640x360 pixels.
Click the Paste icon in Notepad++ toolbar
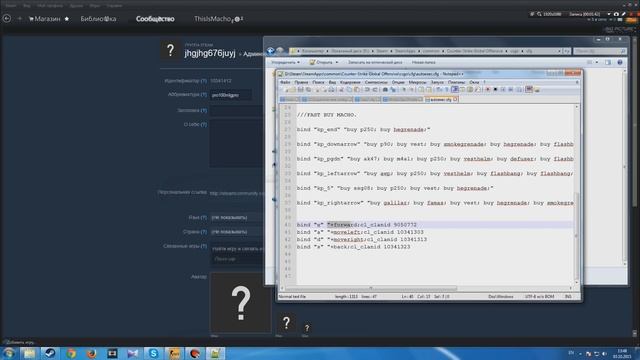click(x=357, y=89)
